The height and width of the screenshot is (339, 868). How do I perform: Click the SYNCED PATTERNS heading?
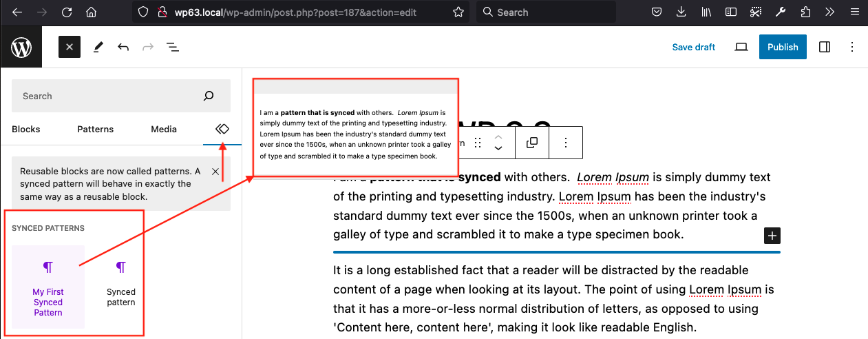(x=48, y=228)
